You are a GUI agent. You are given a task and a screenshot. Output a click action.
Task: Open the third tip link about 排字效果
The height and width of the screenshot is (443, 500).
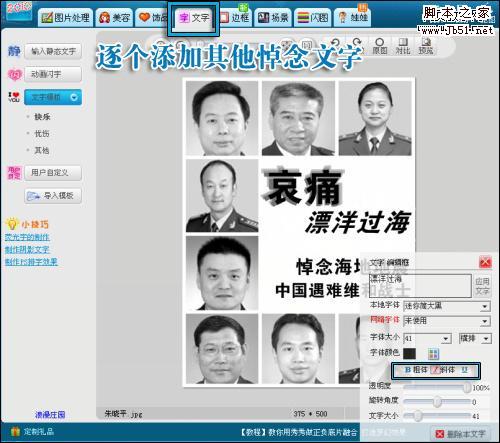click(31, 262)
